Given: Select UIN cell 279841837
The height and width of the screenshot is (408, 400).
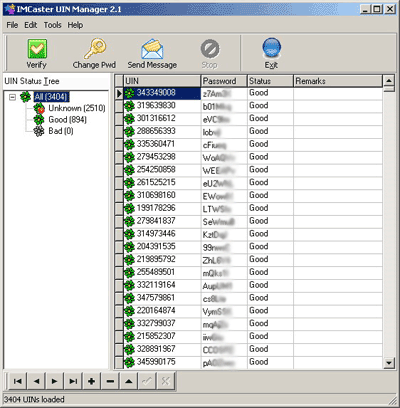Looking at the screenshot, I should [162, 221].
